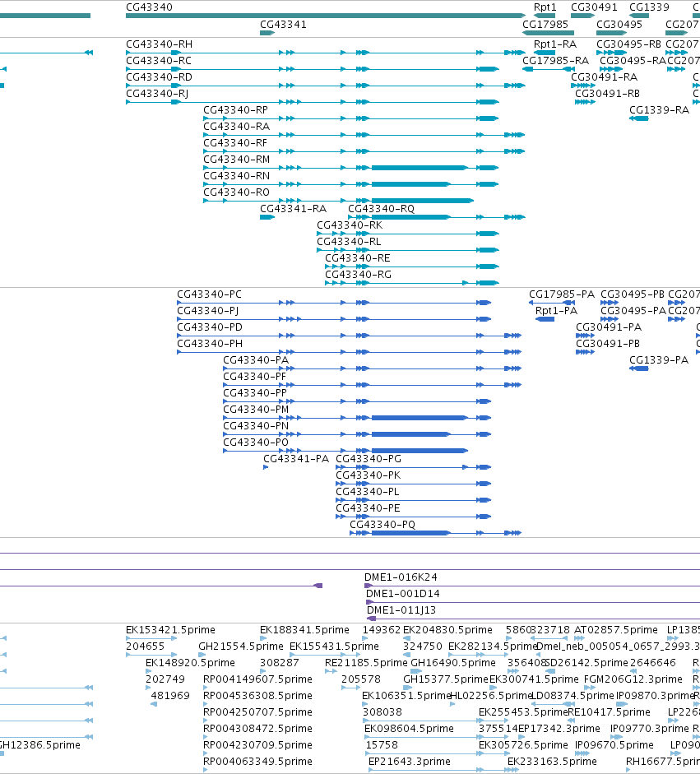Image resolution: width=700 pixels, height=774 pixels.
Task: Select EST EK153421.5prime
Action: point(170,630)
